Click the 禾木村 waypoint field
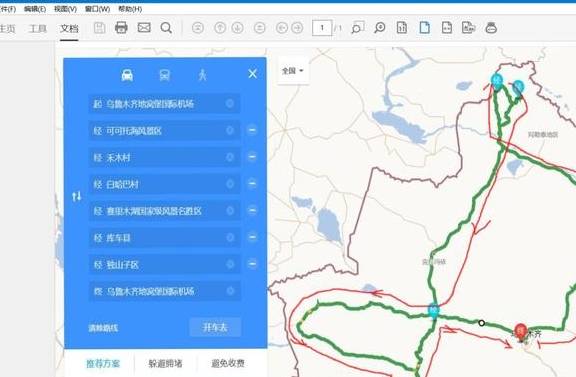The height and width of the screenshot is (377, 576). click(164, 158)
